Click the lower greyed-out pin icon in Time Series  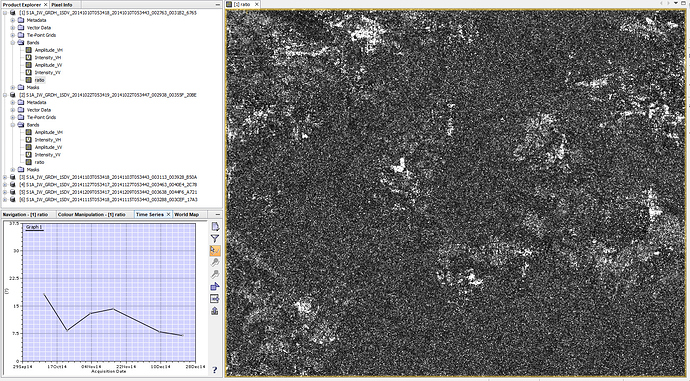coord(215,275)
